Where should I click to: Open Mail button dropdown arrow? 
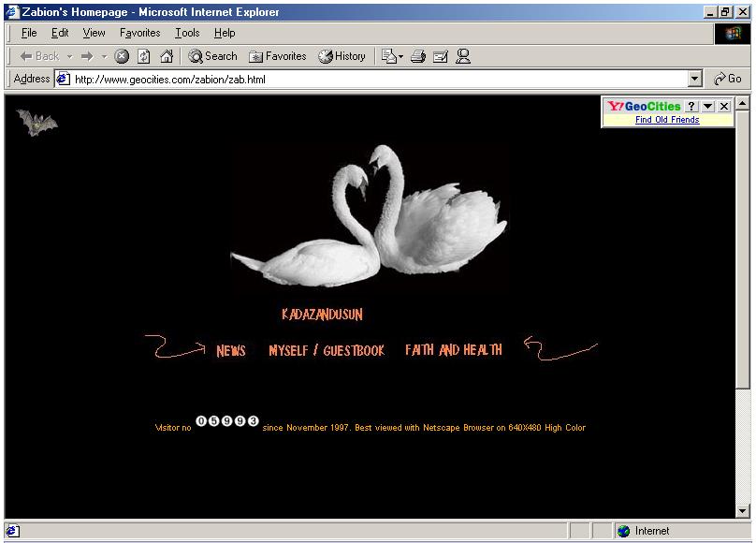click(x=400, y=57)
